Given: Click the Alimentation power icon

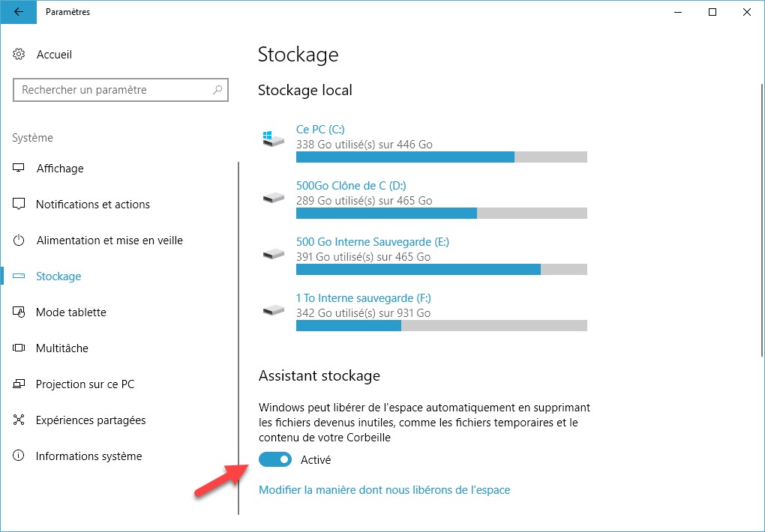Looking at the screenshot, I should (x=19, y=241).
